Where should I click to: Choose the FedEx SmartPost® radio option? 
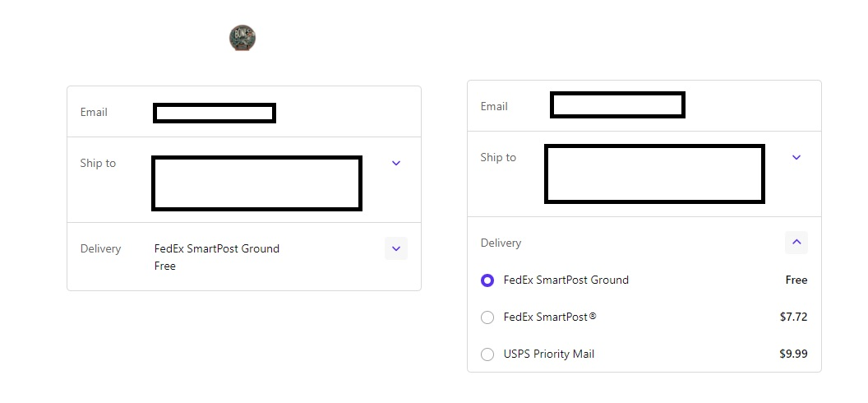click(x=487, y=317)
